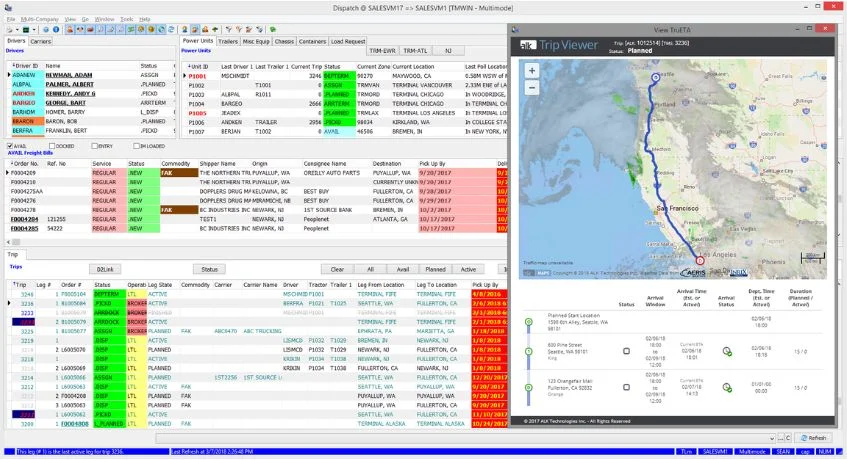The image size is (847, 460).
Task: Click the View TruETA window icon
Action: click(515, 30)
